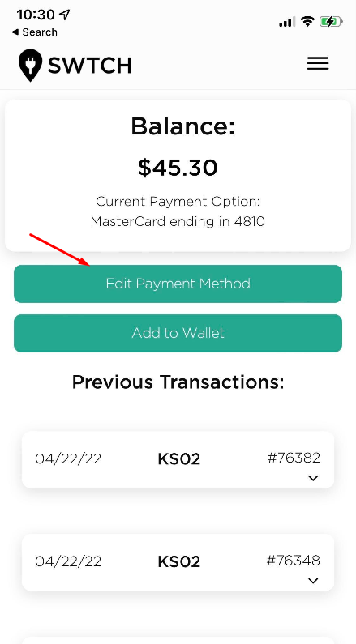Tap the $45.30 balance amount
The width and height of the screenshot is (356, 644).
click(x=178, y=168)
